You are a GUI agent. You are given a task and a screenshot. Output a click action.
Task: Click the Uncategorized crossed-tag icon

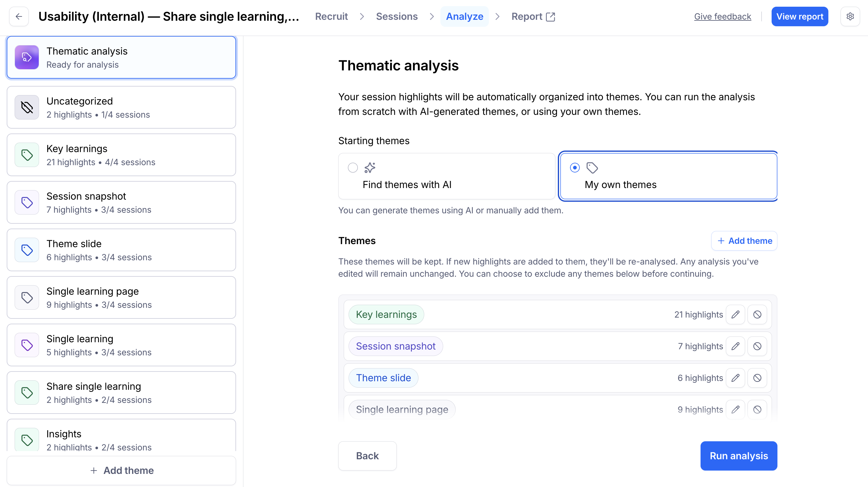coord(27,108)
